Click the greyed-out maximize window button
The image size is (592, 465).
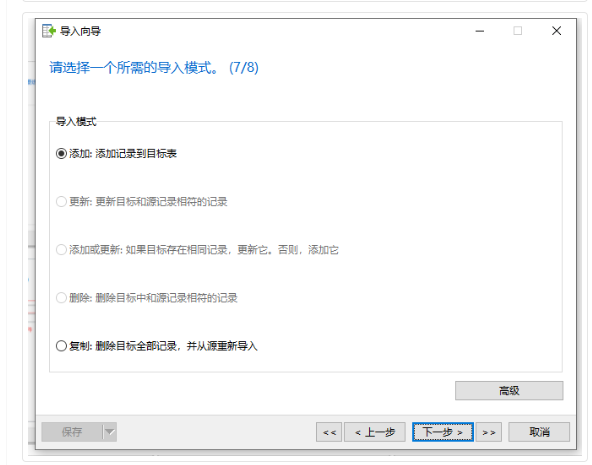[x=518, y=31]
